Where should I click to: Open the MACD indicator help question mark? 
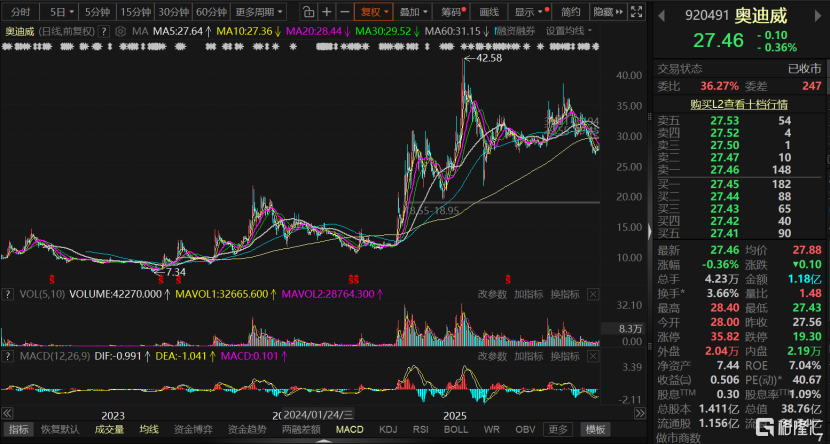click(x=7, y=356)
